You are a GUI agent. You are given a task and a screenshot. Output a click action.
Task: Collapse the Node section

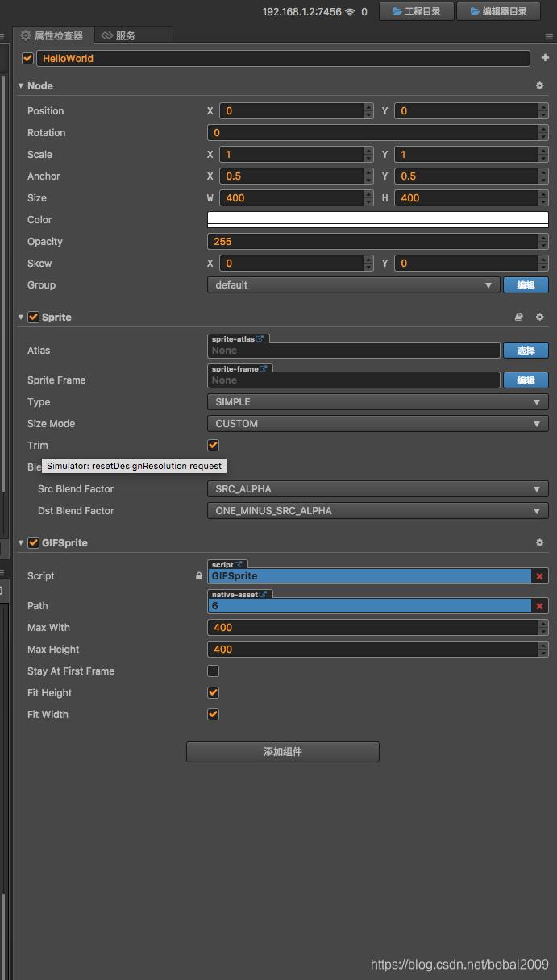(x=21, y=85)
